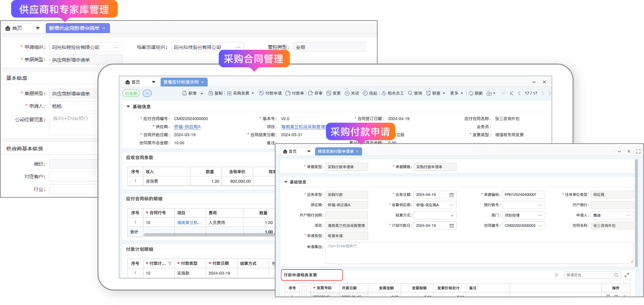
Task: Expand the invoice table to fullscreen
Action: [x=627, y=275]
